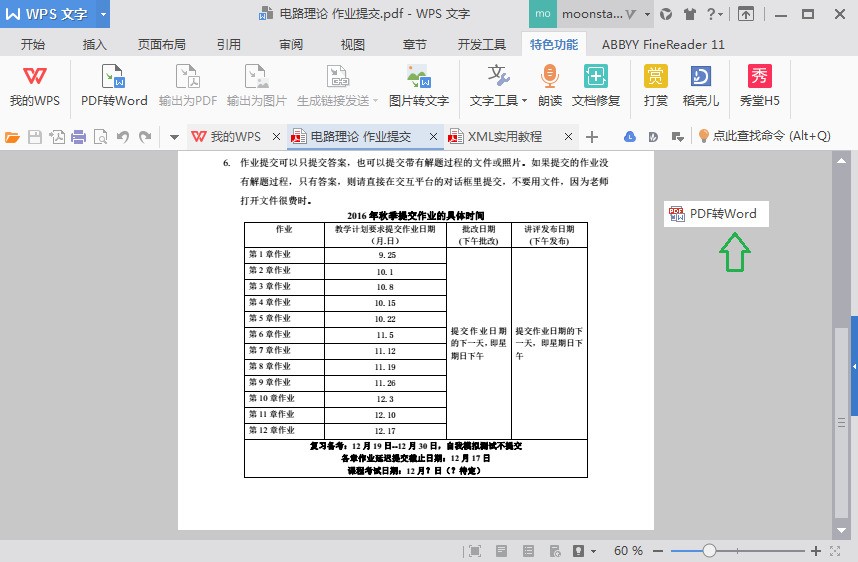
Task: Click the save icon in quick toolbar
Action: [x=34, y=137]
